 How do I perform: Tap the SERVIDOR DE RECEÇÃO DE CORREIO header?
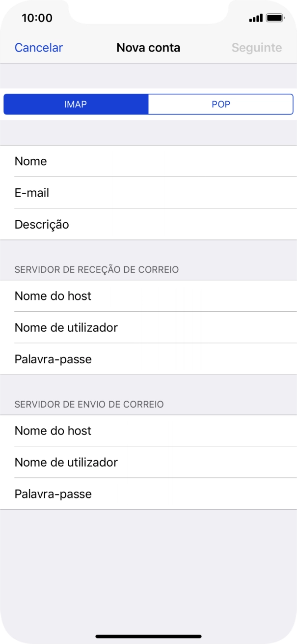(97, 269)
